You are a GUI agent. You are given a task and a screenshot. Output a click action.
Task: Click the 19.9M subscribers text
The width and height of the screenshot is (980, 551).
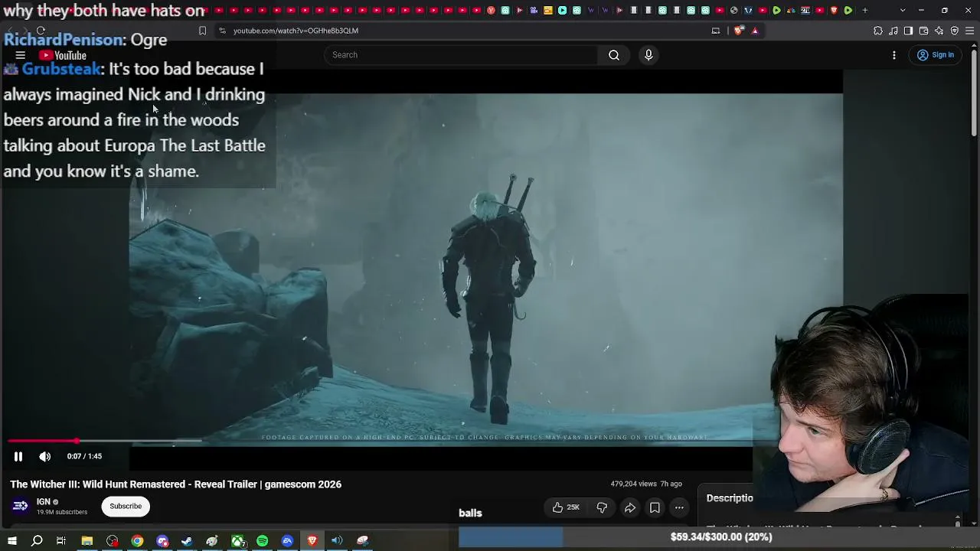coord(62,512)
